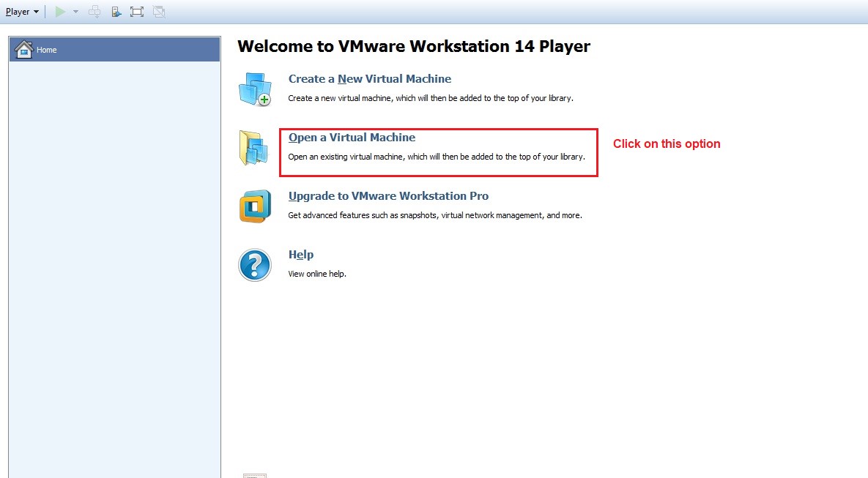Screen dimensions: 868x478
Task: Click the folder icon for opening a VM
Action: coord(253,148)
